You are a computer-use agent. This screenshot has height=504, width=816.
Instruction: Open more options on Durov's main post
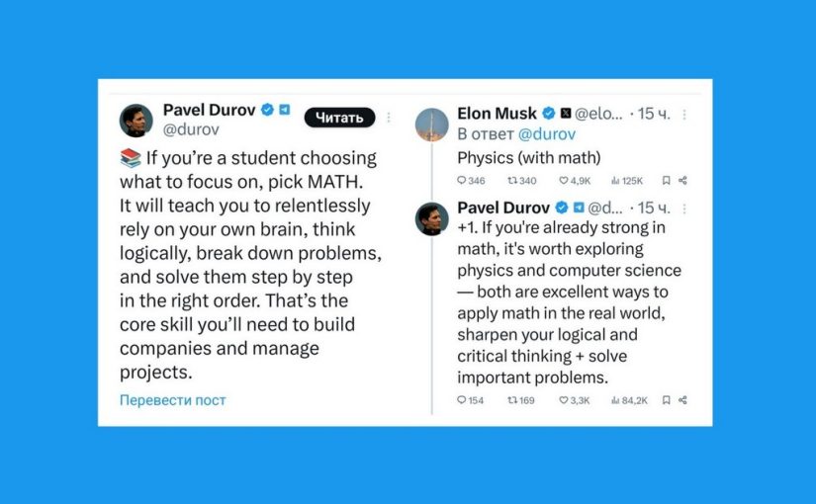coord(390,118)
